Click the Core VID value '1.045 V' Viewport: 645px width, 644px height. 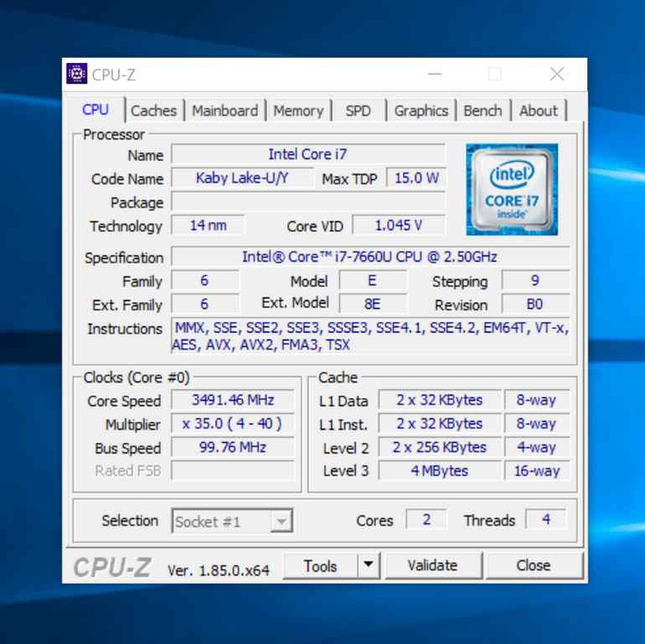pos(399,226)
